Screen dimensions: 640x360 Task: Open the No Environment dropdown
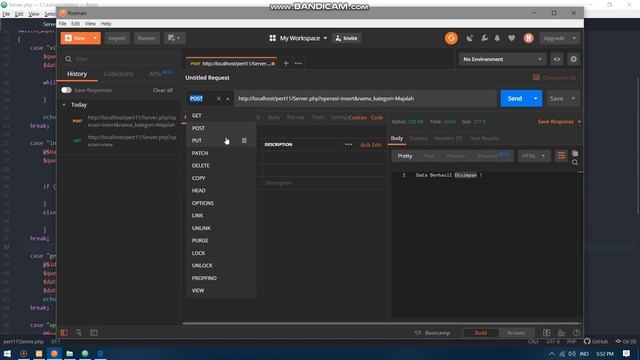coord(502,59)
